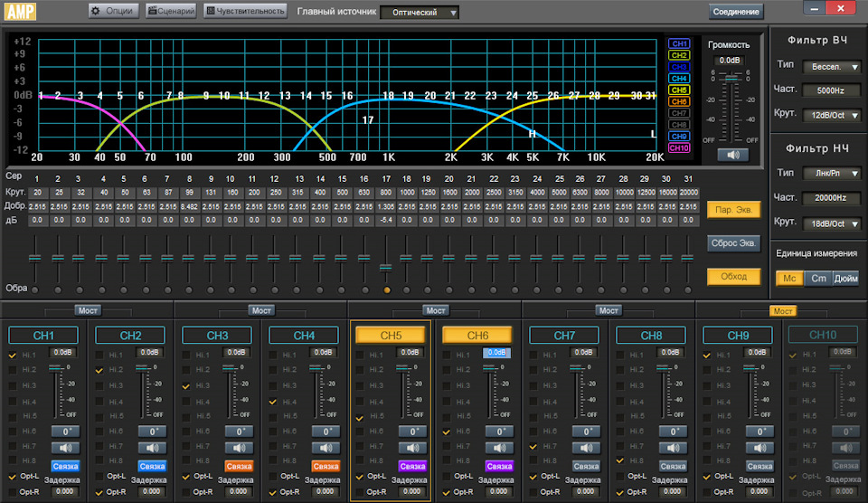Show CH9 curve in graph legend
The image size is (868, 503).
[679, 137]
